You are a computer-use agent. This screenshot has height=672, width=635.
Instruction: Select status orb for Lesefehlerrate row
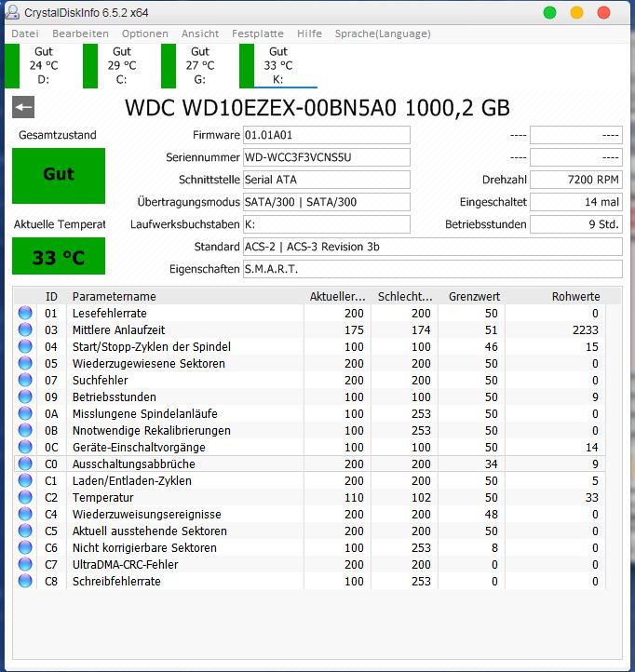coord(25,313)
